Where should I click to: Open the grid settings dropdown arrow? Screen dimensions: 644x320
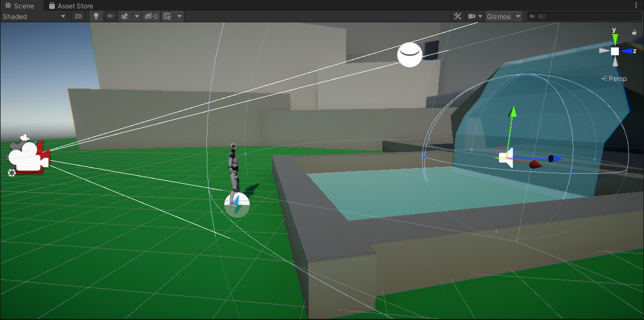179,16
